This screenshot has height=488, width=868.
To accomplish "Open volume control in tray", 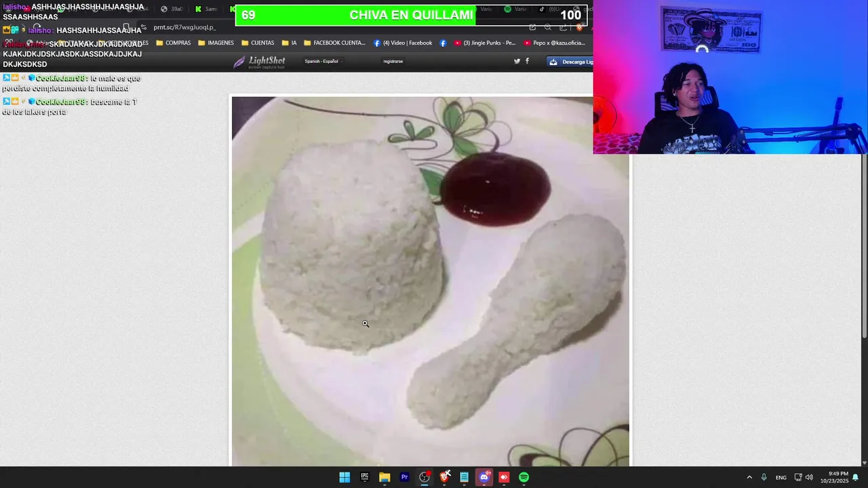I will coord(809,477).
